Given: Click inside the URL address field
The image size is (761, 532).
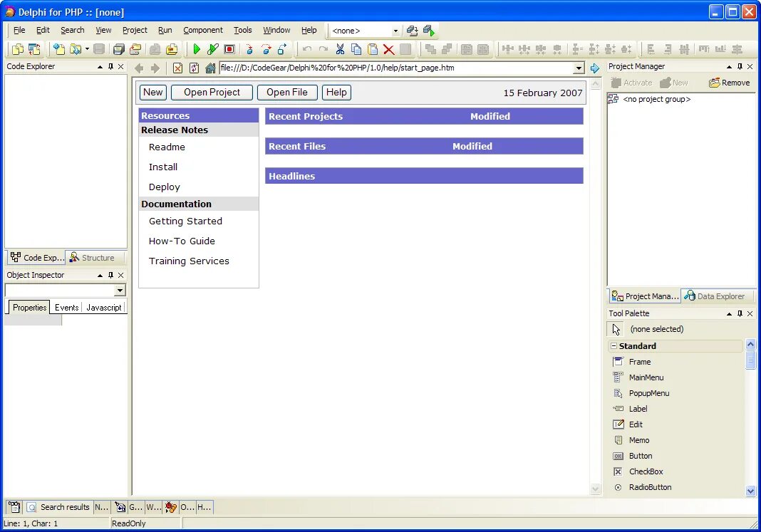Looking at the screenshot, I should coord(396,68).
